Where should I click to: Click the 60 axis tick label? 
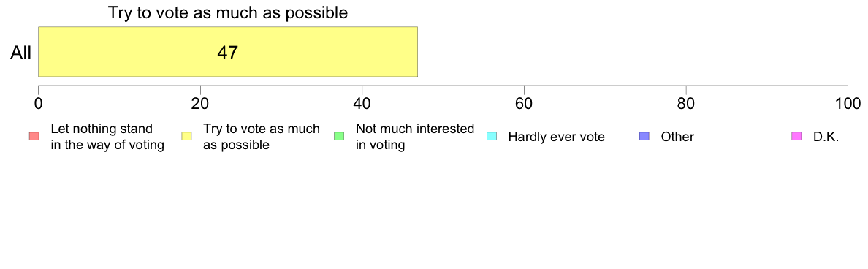[524, 103]
